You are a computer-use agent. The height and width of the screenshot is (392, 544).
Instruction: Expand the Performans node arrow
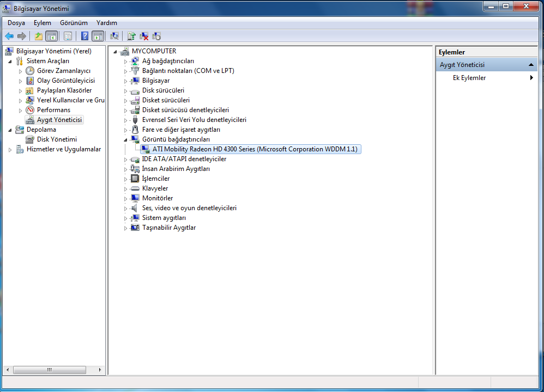point(21,110)
